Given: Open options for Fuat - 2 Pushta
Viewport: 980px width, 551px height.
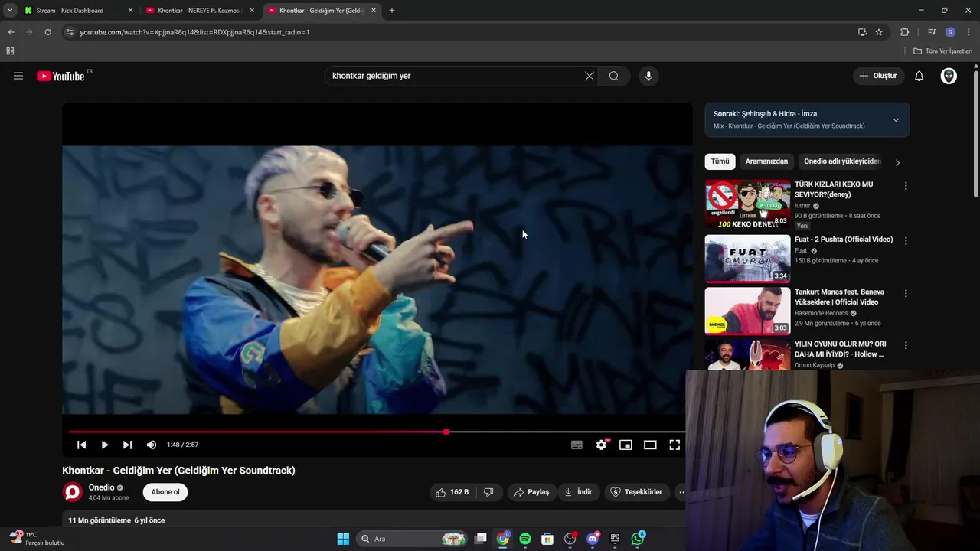Looking at the screenshot, I should [x=906, y=240].
